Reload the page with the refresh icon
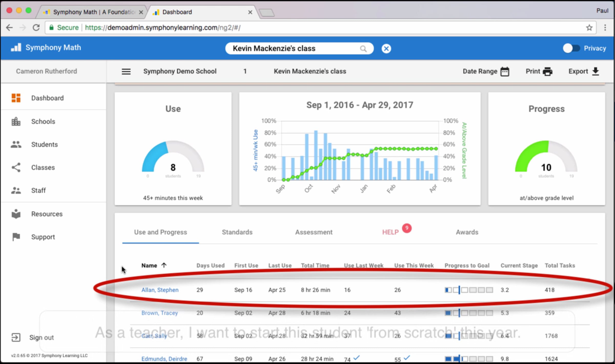The width and height of the screenshot is (615, 364). point(36,28)
